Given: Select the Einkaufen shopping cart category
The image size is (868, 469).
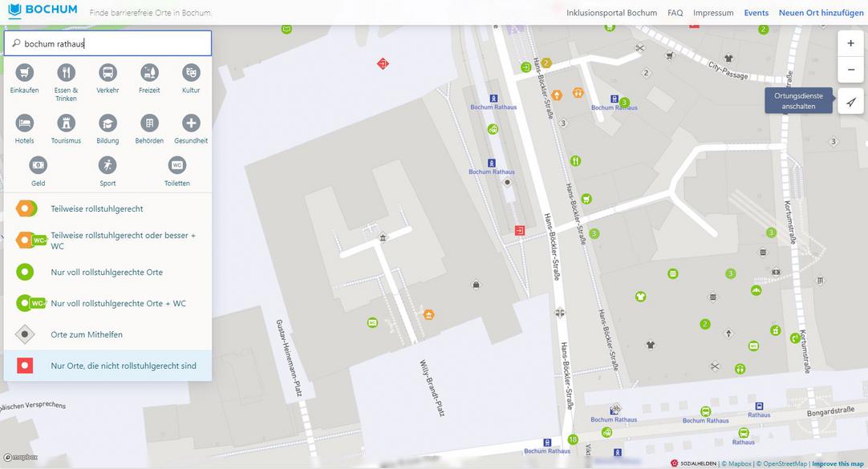Looking at the screenshot, I should click(x=24, y=74).
